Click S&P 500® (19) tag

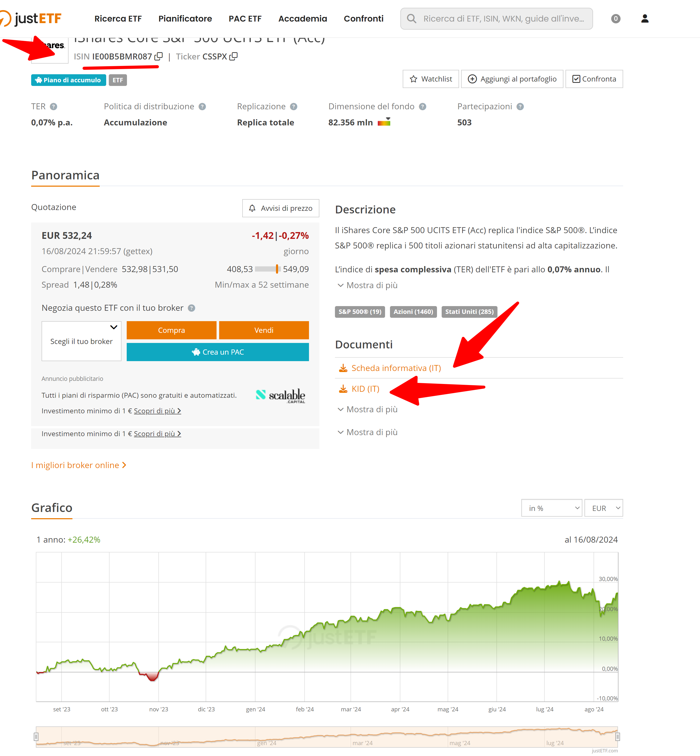pyautogui.click(x=360, y=312)
